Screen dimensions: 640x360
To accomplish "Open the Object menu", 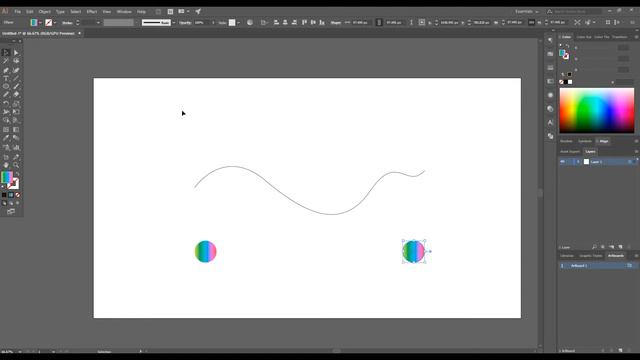I will pos(44,11).
